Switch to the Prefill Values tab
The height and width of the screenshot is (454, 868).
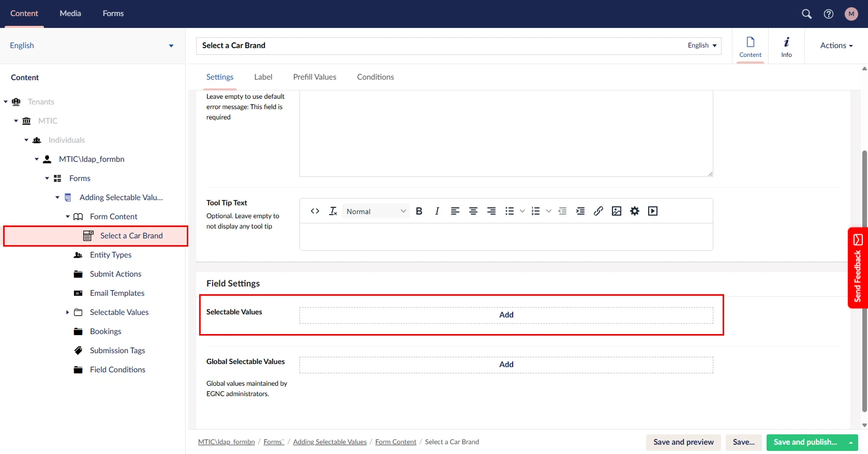point(315,77)
